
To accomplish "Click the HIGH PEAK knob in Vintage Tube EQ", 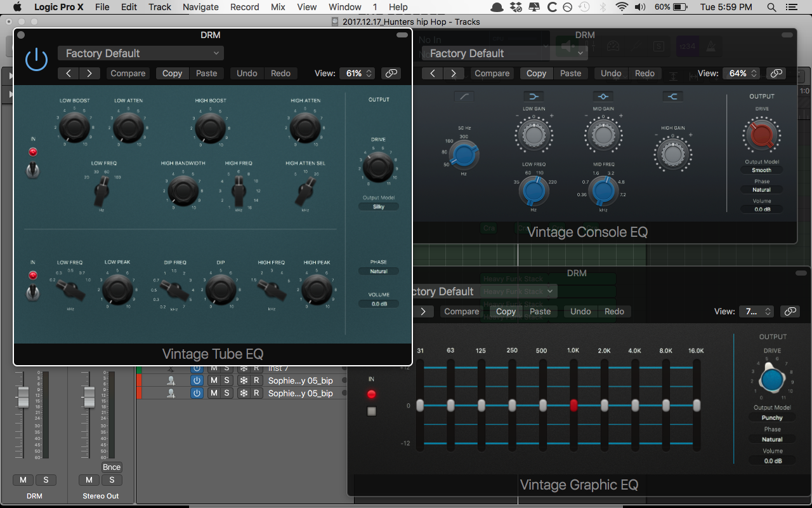I will point(316,290).
